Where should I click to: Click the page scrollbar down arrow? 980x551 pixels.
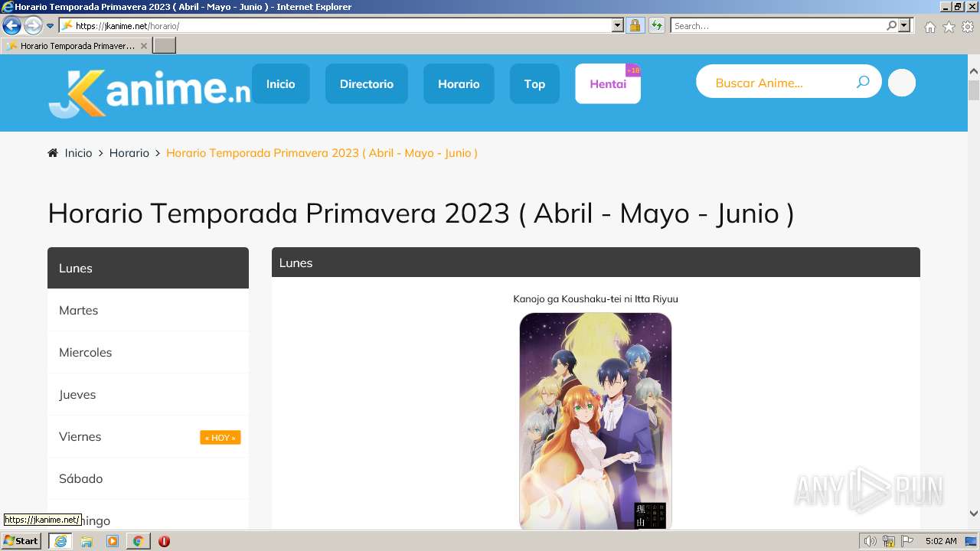click(x=974, y=514)
